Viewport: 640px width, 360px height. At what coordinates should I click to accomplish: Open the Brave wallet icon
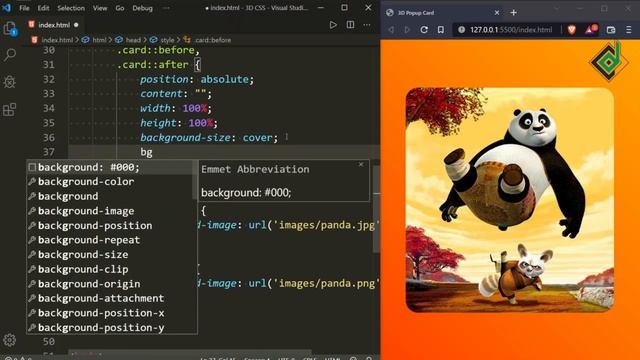point(611,30)
